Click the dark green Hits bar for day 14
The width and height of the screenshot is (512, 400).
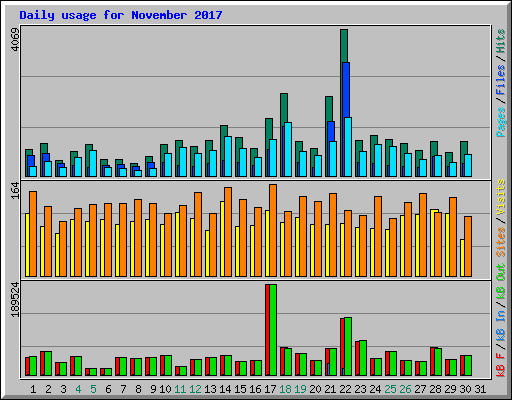(224, 131)
